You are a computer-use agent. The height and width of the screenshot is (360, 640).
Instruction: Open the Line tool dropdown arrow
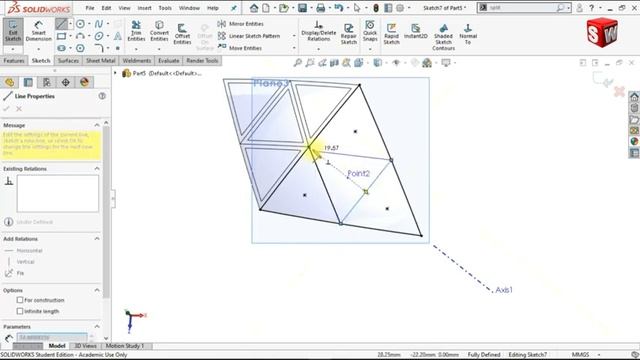[x=70, y=24]
